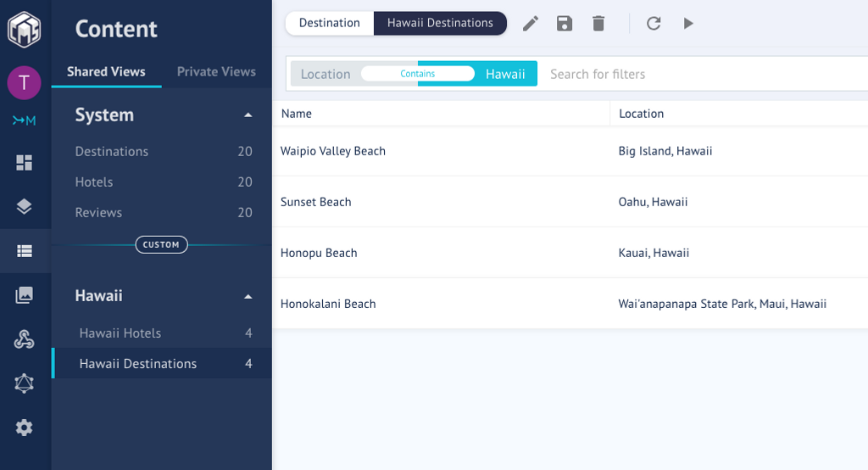
Task: Sort by the Name column header
Action: [296, 114]
